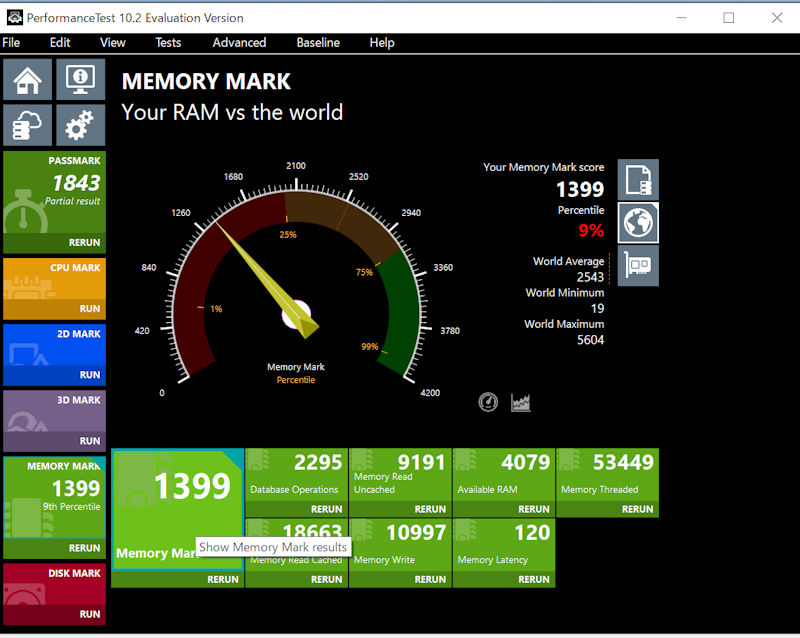Viewport: 800px width, 638px height.
Task: Select the 2D Mark sidebar tile
Action: [55, 345]
